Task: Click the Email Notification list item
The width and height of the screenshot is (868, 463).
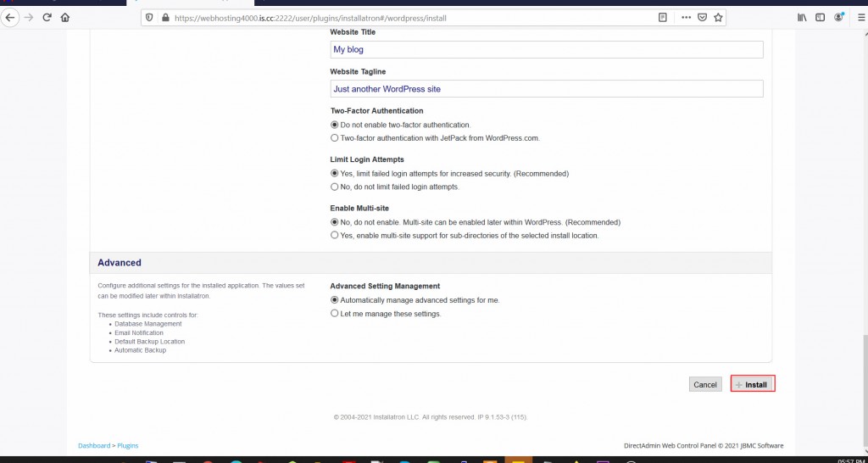Action: (x=139, y=333)
